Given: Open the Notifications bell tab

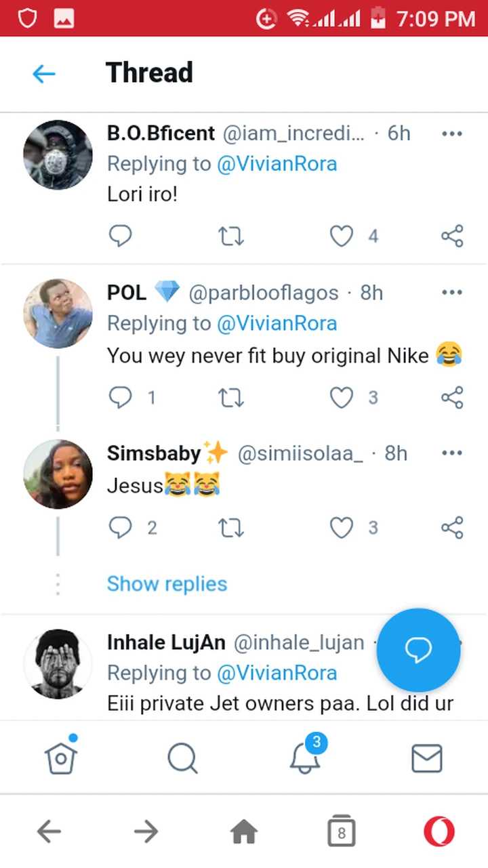Looking at the screenshot, I should pos(305,758).
